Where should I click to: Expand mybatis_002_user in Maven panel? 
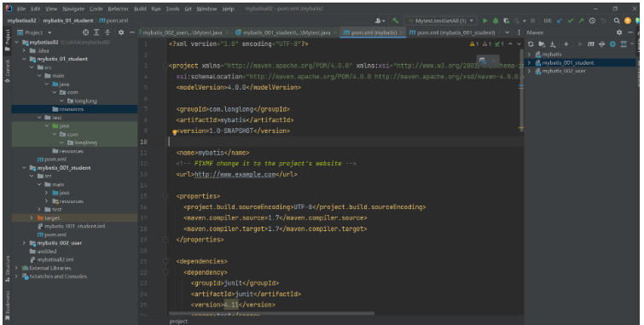coord(530,71)
